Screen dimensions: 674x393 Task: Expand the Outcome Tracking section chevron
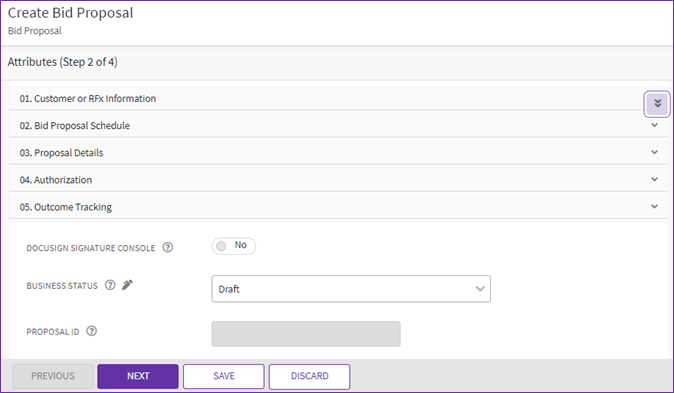(x=654, y=206)
